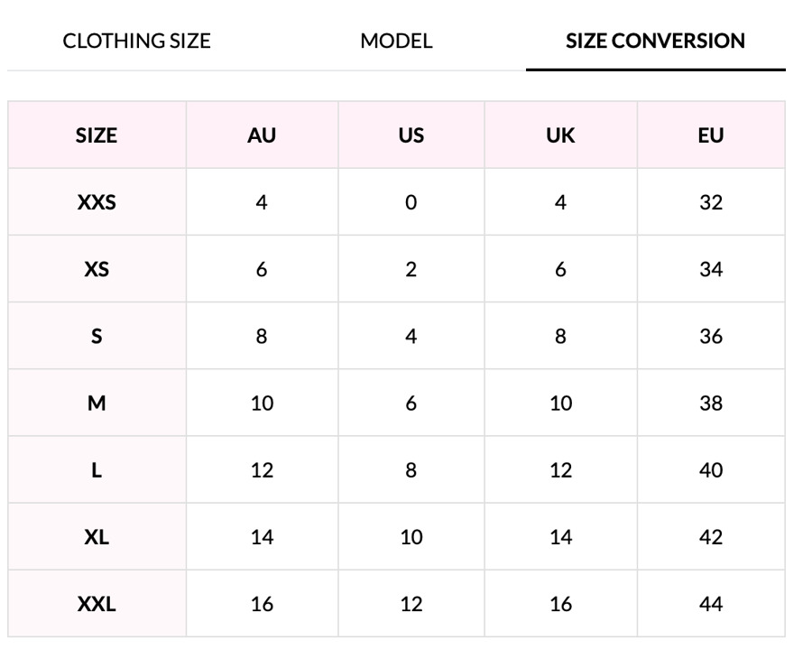Open the Model tab
The width and height of the screenshot is (812, 668).
396,41
